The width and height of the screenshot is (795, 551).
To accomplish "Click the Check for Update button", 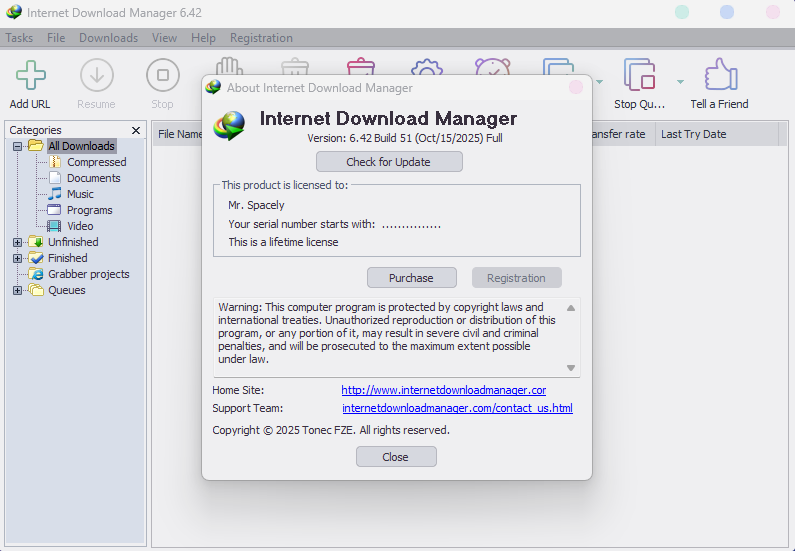I will click(389, 162).
